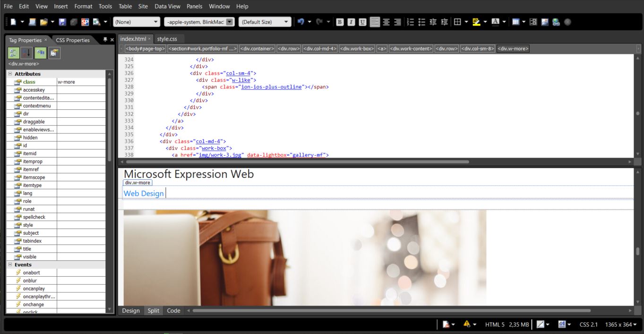The image size is (644, 334).
Task: Click the Web Design link in design view
Action: (144, 193)
